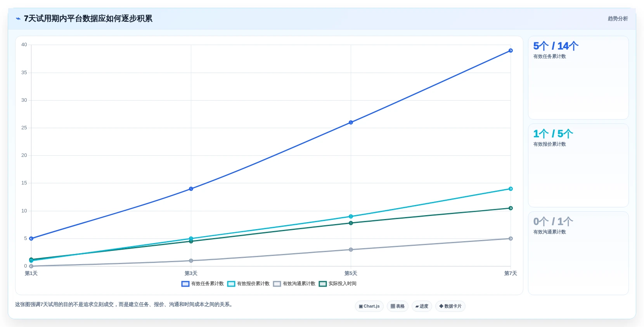
Task: Click the 表格 tag
Action: tap(398, 306)
